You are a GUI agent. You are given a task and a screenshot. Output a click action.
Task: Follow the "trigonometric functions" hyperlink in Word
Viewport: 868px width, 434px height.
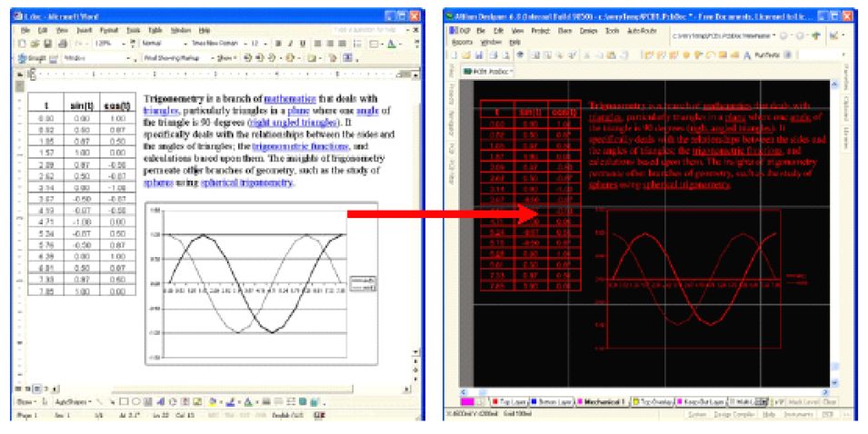click(298, 146)
